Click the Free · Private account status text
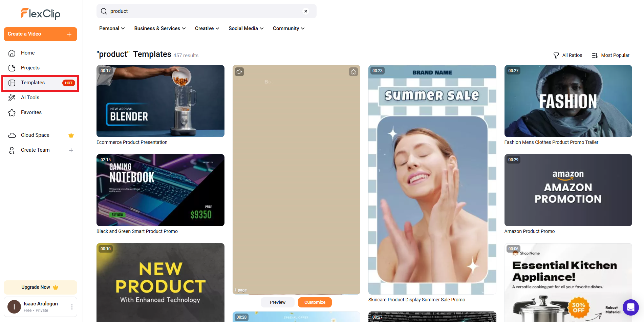 pos(36,310)
